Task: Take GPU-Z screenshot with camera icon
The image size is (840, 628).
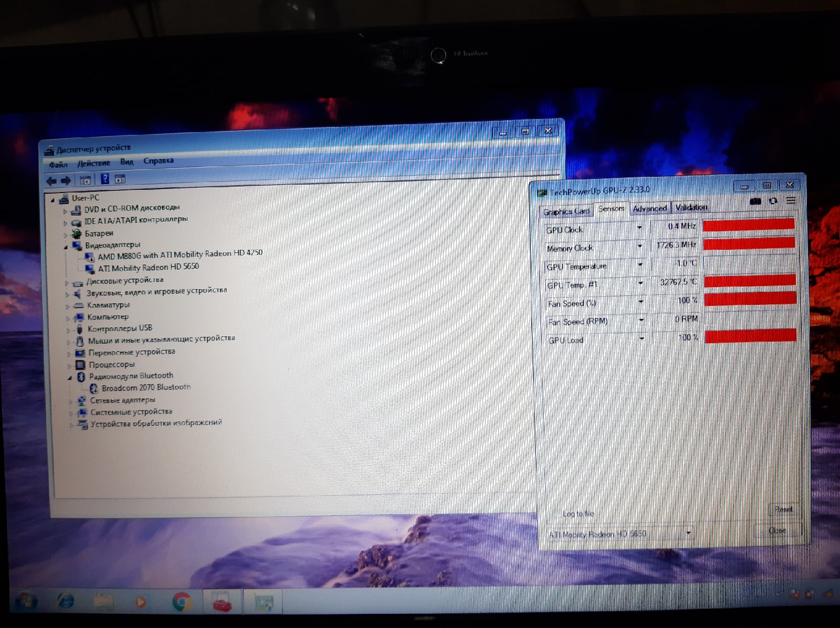Action: (x=755, y=201)
